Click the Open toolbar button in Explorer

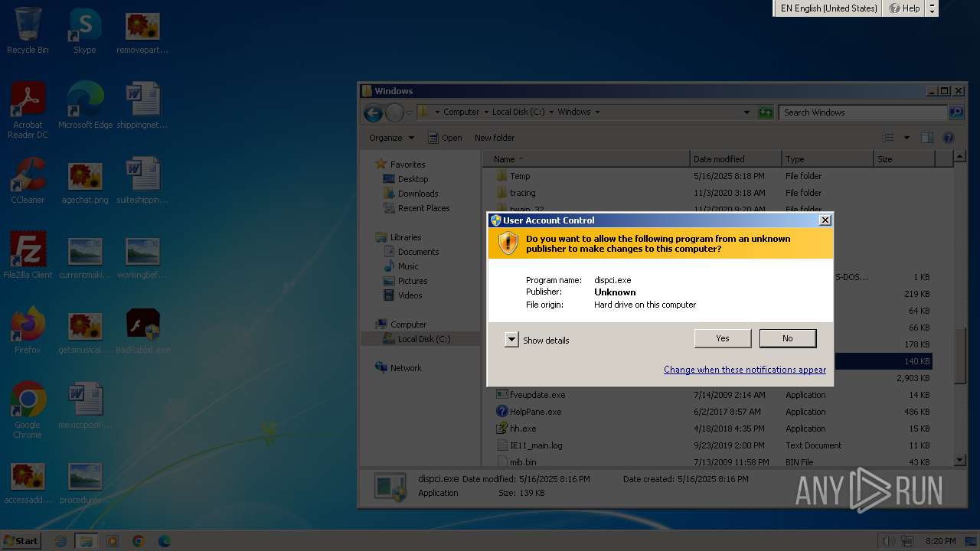(445, 138)
